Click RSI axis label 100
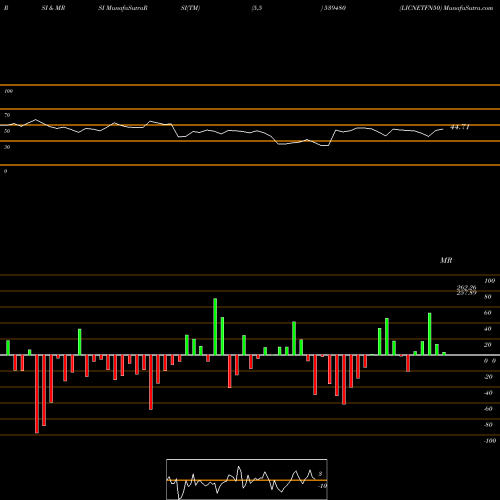The width and height of the screenshot is (500, 500). (8, 91)
